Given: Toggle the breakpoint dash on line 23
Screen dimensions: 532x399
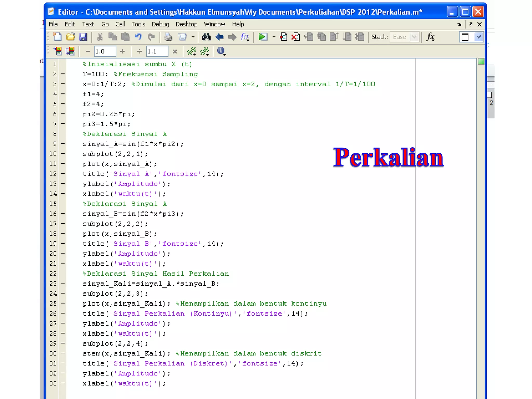Looking at the screenshot, I should [63, 283].
